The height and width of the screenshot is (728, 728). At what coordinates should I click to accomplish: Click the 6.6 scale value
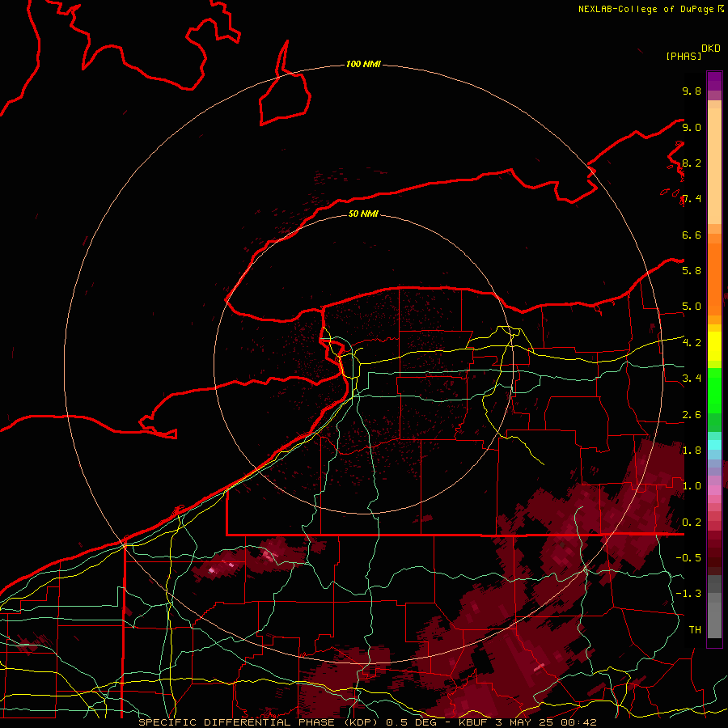tap(692, 235)
